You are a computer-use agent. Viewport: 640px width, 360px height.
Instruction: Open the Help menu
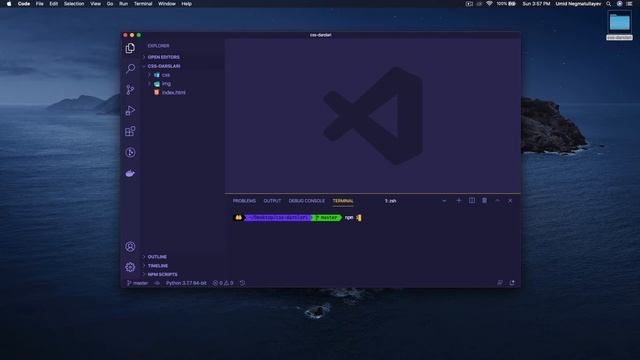pos(187,4)
